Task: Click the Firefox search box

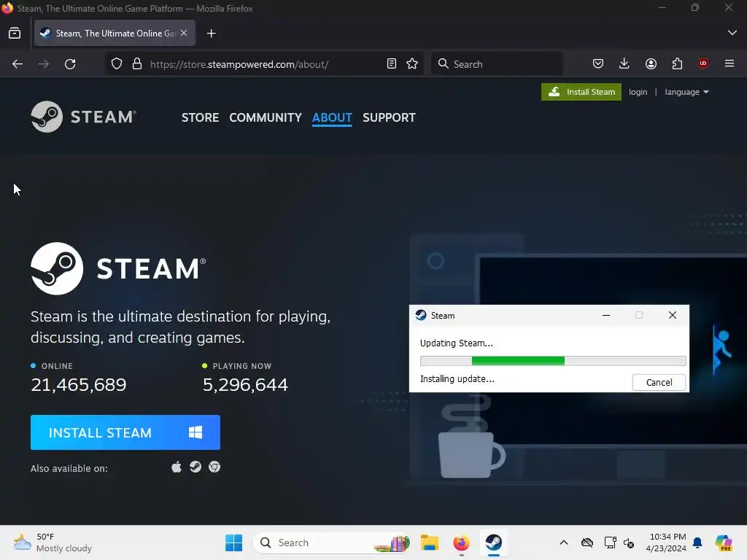Action: point(497,64)
